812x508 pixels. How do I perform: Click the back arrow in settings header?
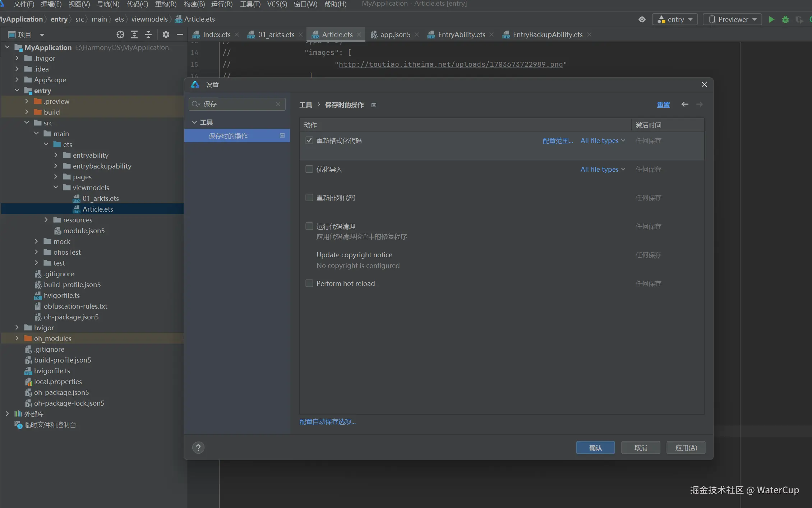point(685,104)
